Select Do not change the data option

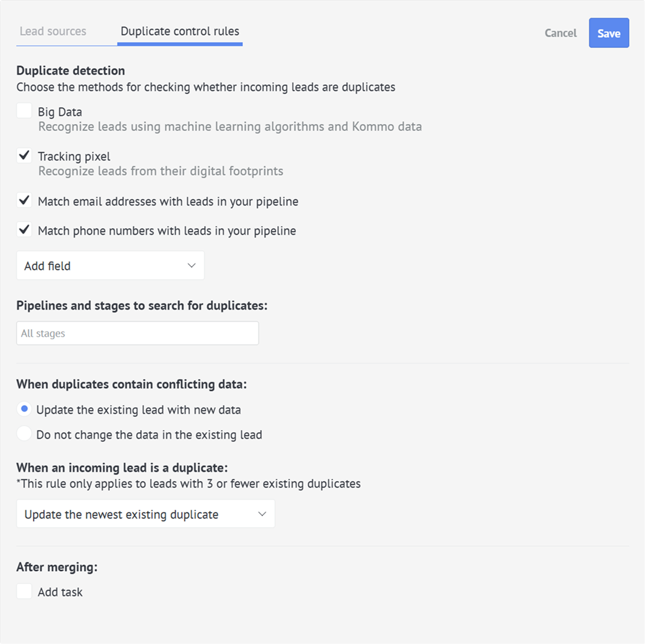(x=24, y=434)
